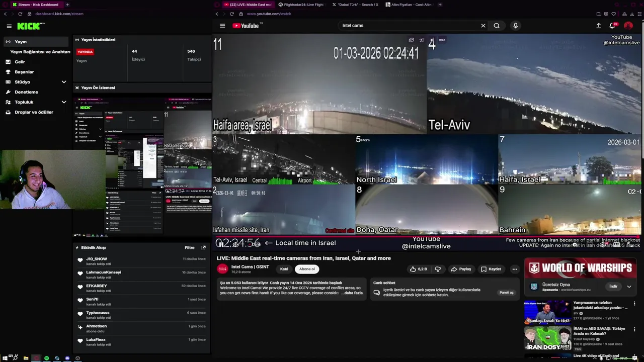This screenshot has width=644, height=362.
Task: Dislike the video
Action: 438,269
